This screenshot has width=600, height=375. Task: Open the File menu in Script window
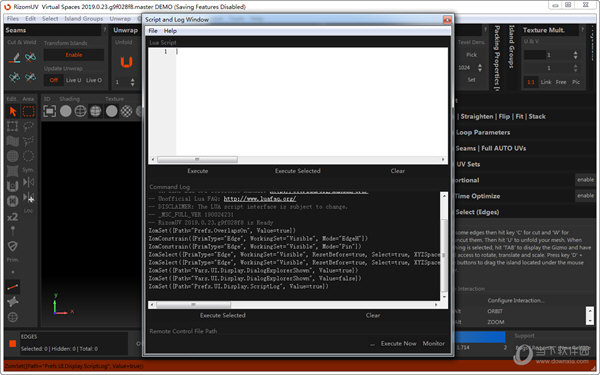153,31
